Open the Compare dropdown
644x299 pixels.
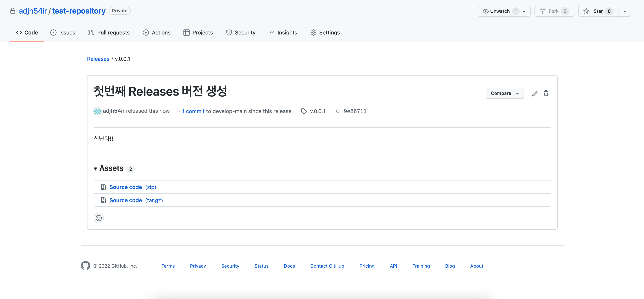[504, 93]
